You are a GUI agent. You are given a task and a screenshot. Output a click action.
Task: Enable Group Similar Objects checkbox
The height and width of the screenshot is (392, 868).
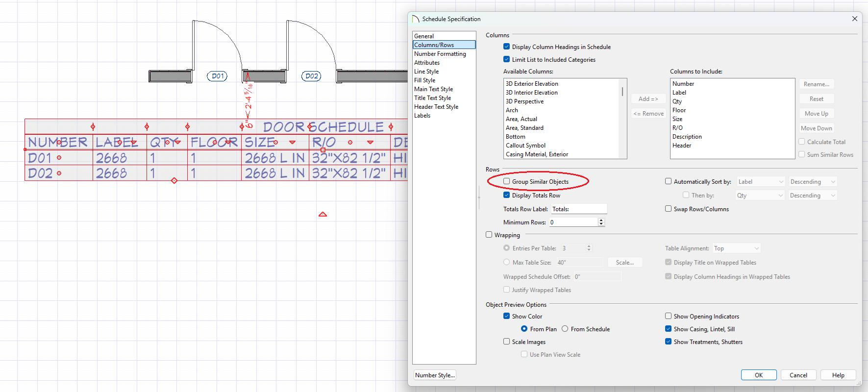(x=507, y=181)
